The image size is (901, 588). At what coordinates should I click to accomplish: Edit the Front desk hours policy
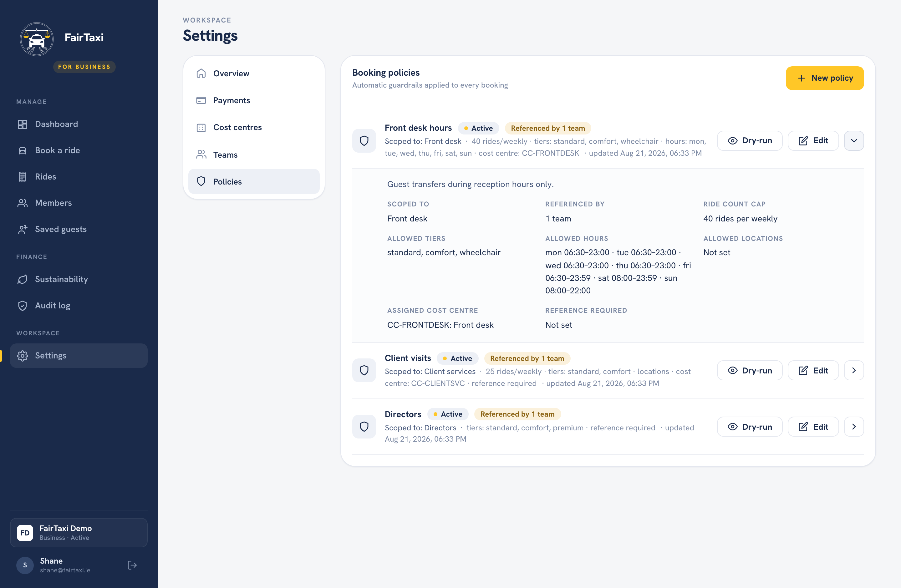point(813,141)
